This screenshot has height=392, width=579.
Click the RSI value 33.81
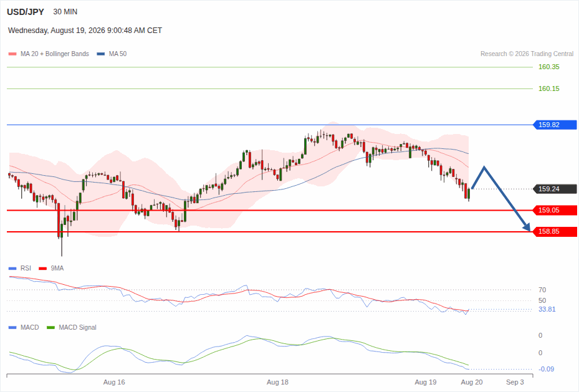coord(547,309)
